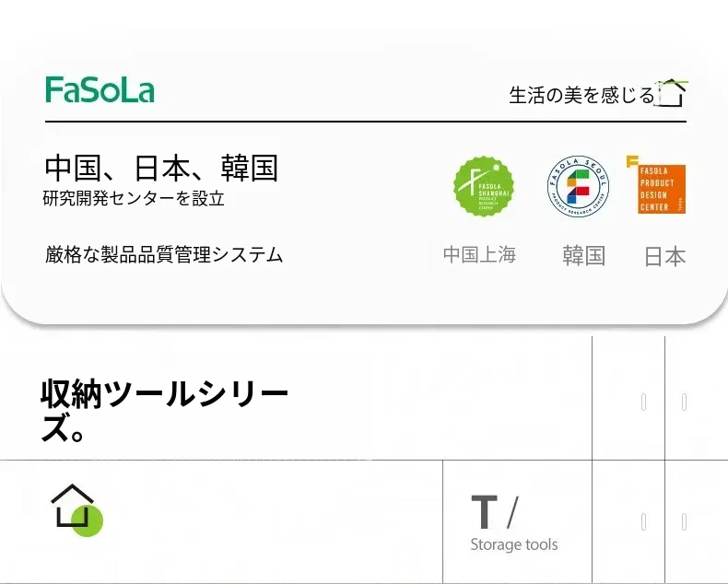
Task: Select the 日本 label under orange logo
Action: [664, 257]
